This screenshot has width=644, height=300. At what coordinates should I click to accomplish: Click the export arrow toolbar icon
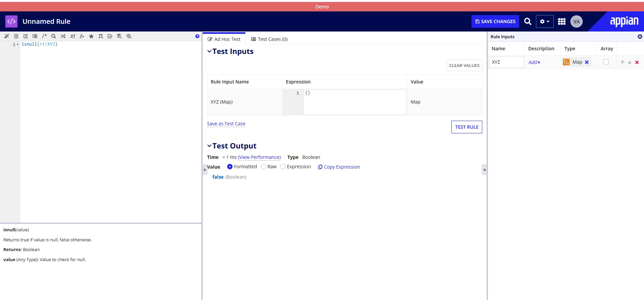pyautogui.click(x=110, y=36)
